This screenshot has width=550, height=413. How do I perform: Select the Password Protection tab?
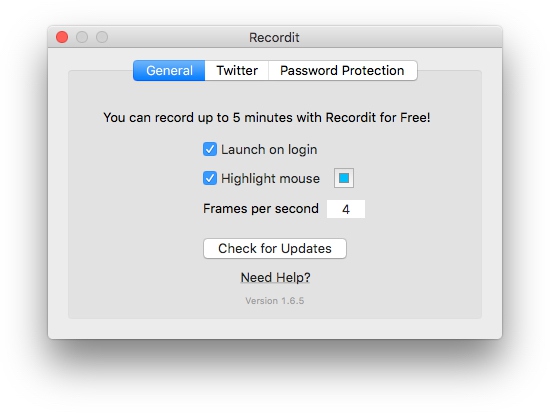click(343, 71)
